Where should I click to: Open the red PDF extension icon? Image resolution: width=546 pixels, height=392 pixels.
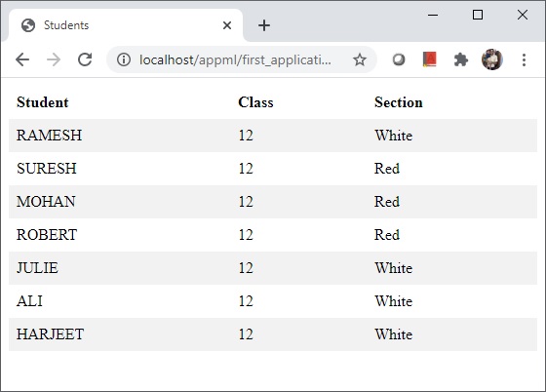tap(430, 59)
